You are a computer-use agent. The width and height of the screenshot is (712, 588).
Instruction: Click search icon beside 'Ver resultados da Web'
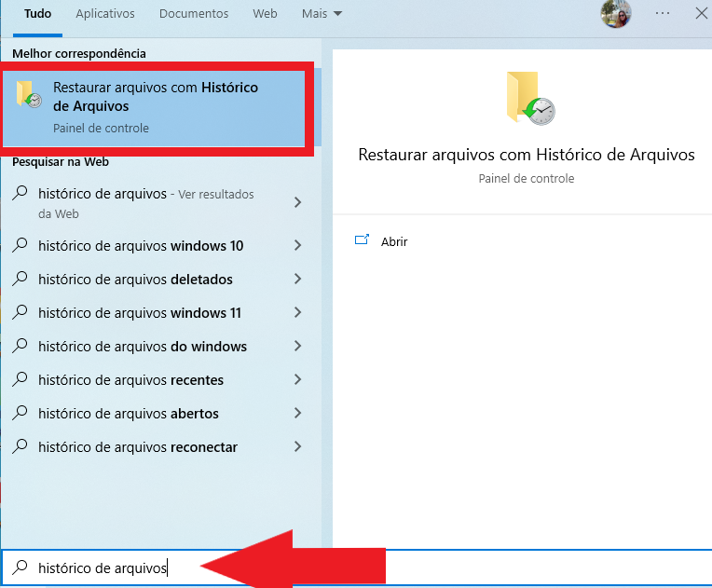(20, 193)
